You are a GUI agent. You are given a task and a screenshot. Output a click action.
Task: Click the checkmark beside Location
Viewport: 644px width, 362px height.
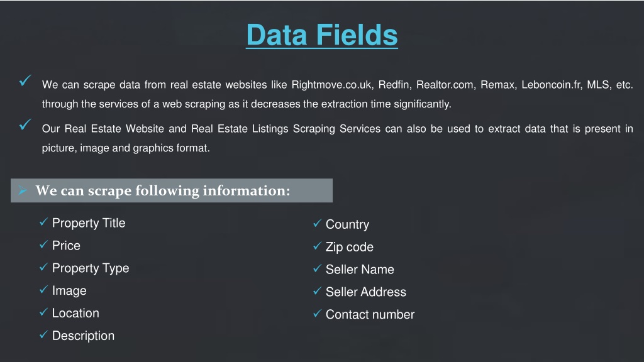(x=43, y=312)
